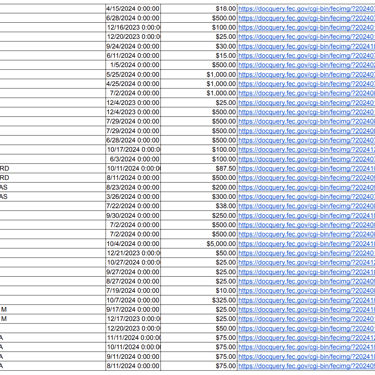
Task: Open the FEC link in the 5/25/2024 row
Action: [307, 74]
